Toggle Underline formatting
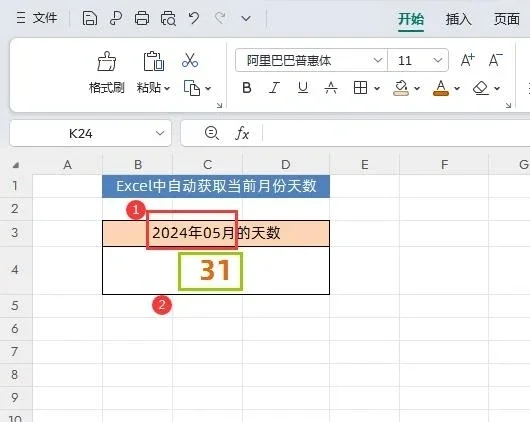This screenshot has height=422, width=530. pyautogui.click(x=303, y=88)
